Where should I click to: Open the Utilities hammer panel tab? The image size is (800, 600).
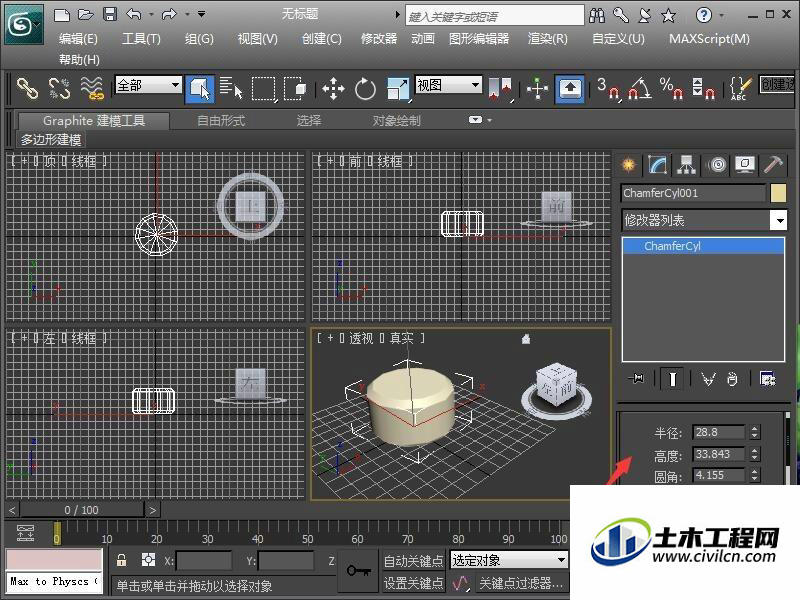coord(773,165)
